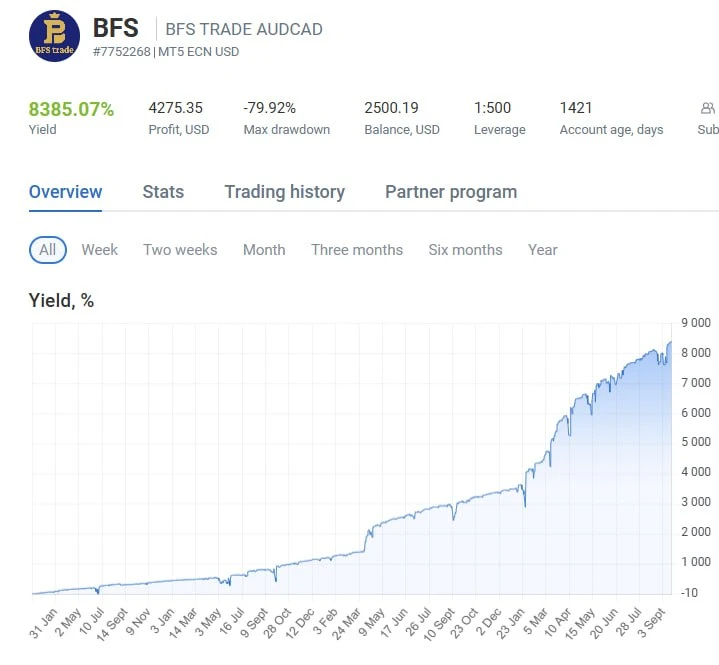Choose the Month period filter
This screenshot has height=665, width=719.
click(264, 249)
